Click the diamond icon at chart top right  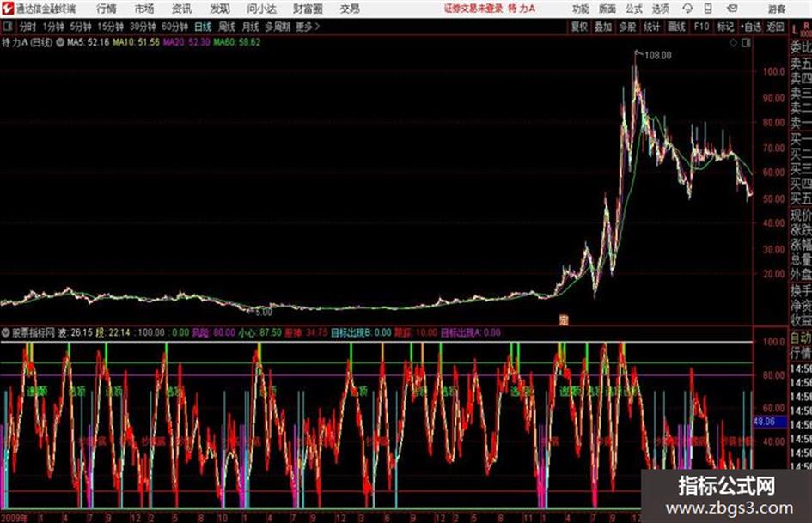733,43
